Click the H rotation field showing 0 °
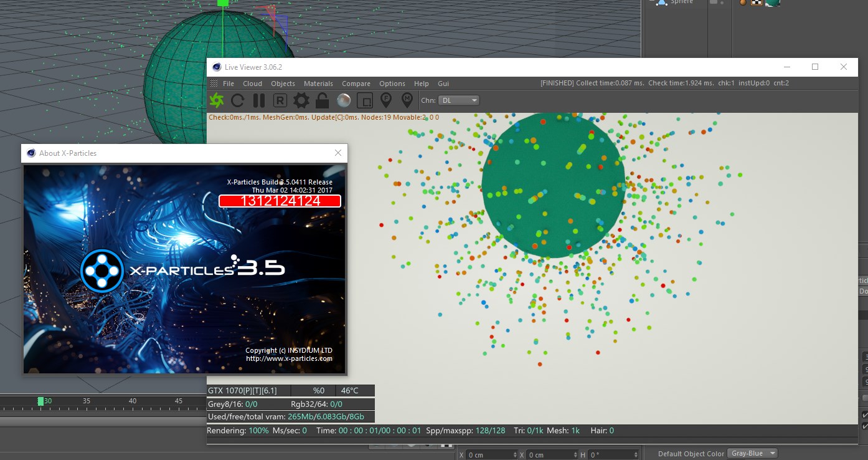The image size is (868, 460). (613, 455)
